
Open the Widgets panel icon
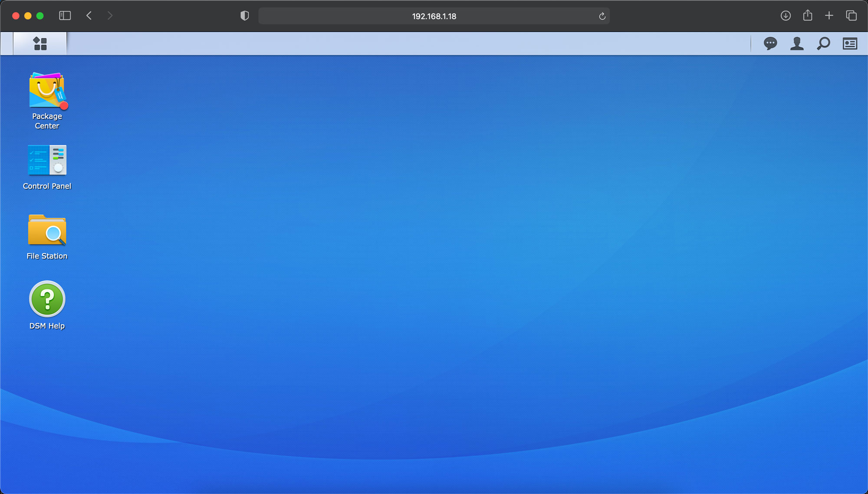click(x=850, y=43)
